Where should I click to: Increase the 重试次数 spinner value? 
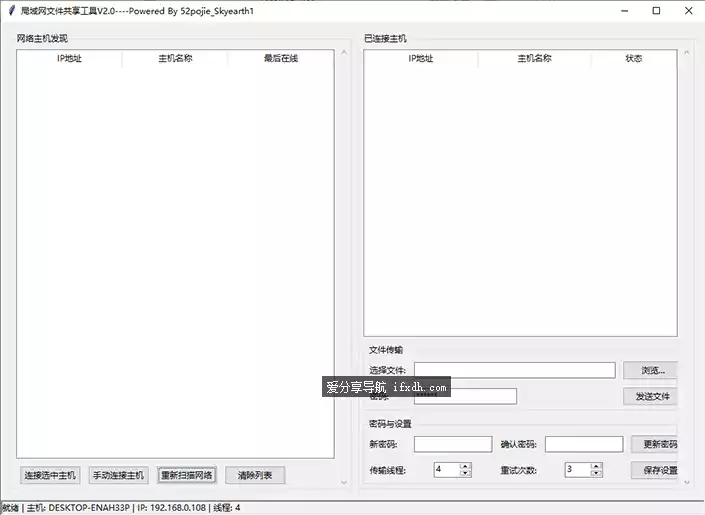[596, 465]
